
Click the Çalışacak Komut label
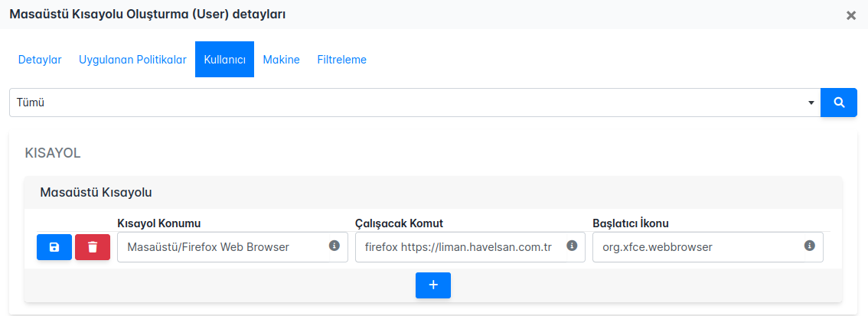coord(400,223)
